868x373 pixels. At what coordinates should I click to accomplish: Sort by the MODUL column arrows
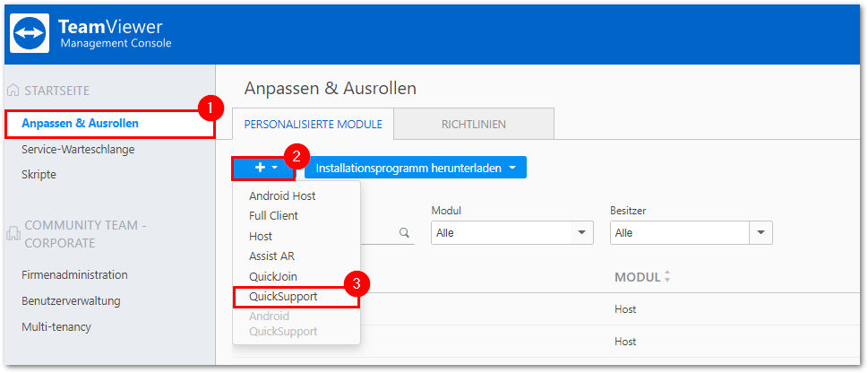point(666,276)
